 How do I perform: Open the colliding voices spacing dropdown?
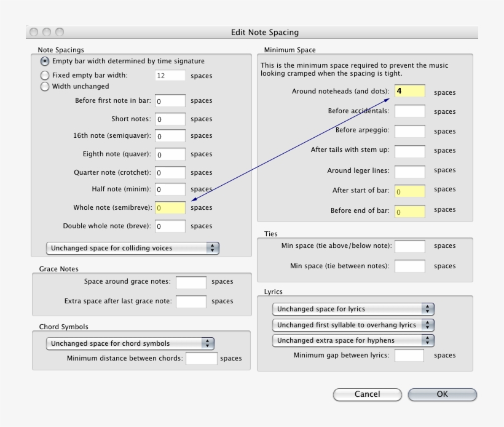[132, 248]
